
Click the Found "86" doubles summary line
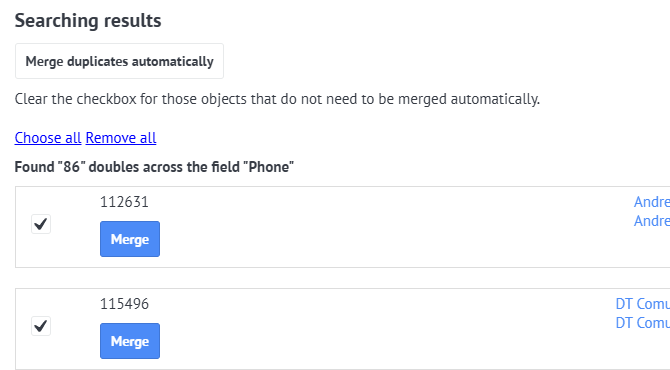(x=154, y=167)
